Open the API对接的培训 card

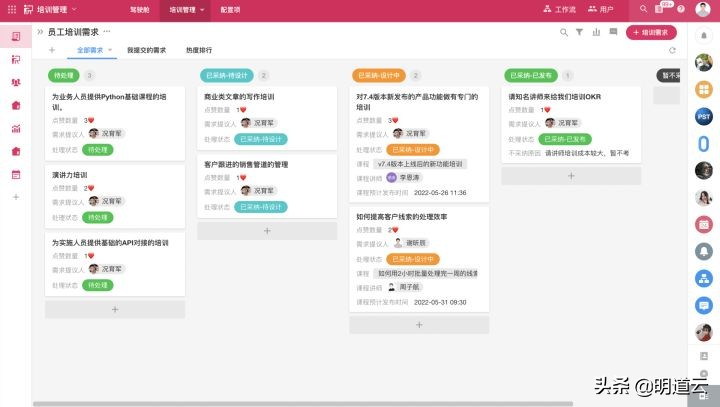click(x=115, y=264)
